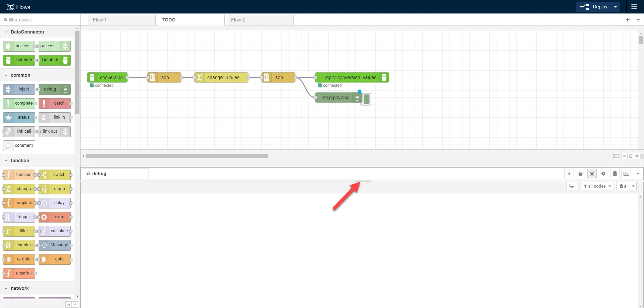The width and height of the screenshot is (644, 308).
Task: Toggle the navigator map icon
Action: (617, 156)
